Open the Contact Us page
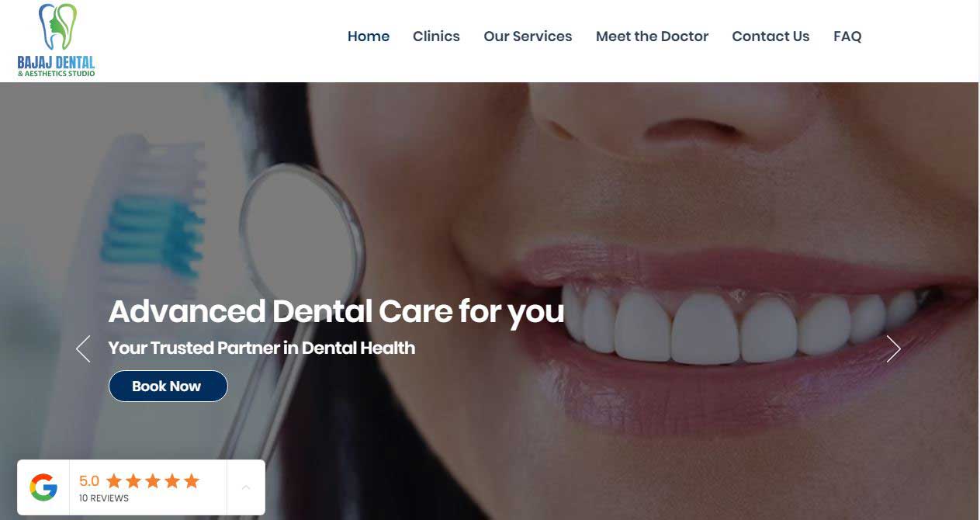Screen dimensions: 980x520 [770, 36]
